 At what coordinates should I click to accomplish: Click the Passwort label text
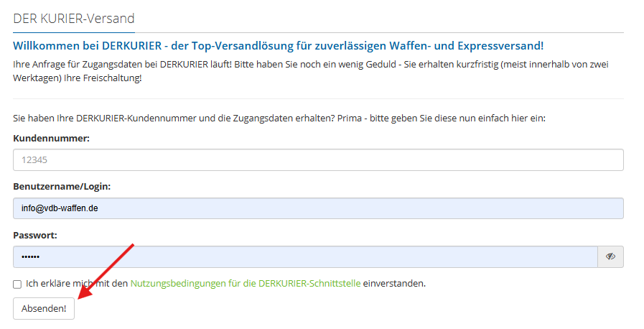pos(35,235)
